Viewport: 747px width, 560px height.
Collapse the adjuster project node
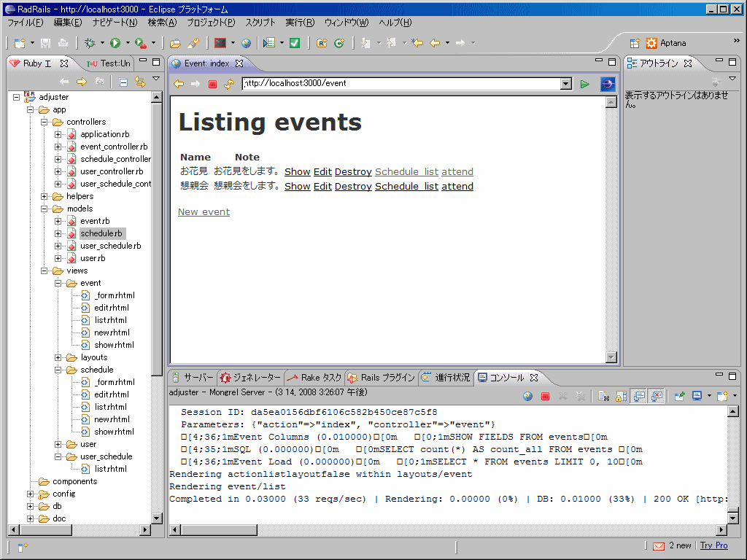(16, 97)
